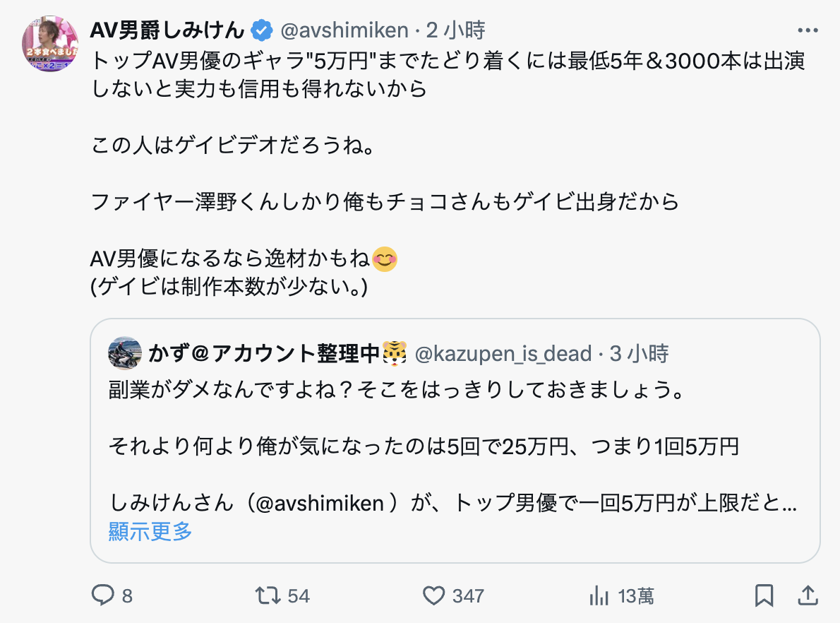Click the share upload icon
This screenshot has width=840, height=623.
point(807,595)
